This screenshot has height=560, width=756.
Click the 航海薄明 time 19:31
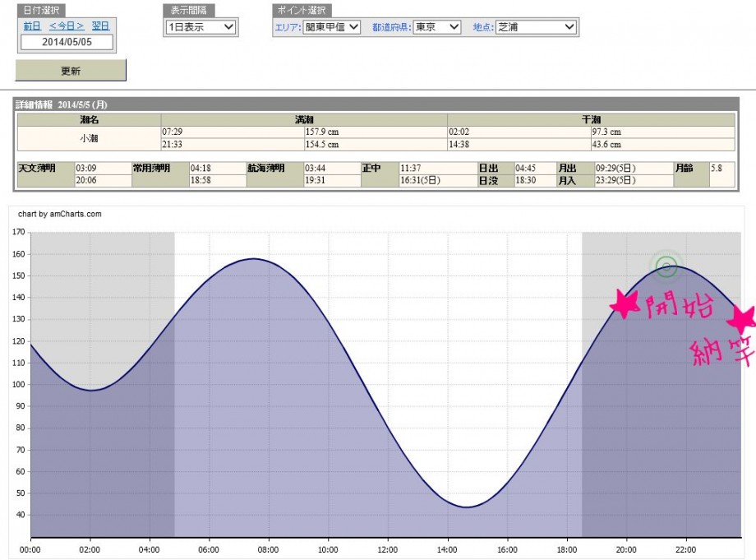[x=315, y=180]
